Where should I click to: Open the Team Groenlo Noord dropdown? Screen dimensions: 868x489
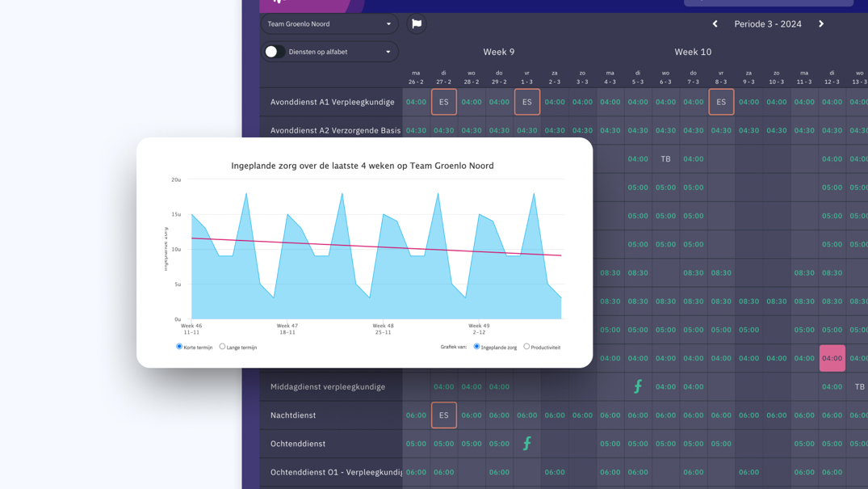tap(329, 24)
